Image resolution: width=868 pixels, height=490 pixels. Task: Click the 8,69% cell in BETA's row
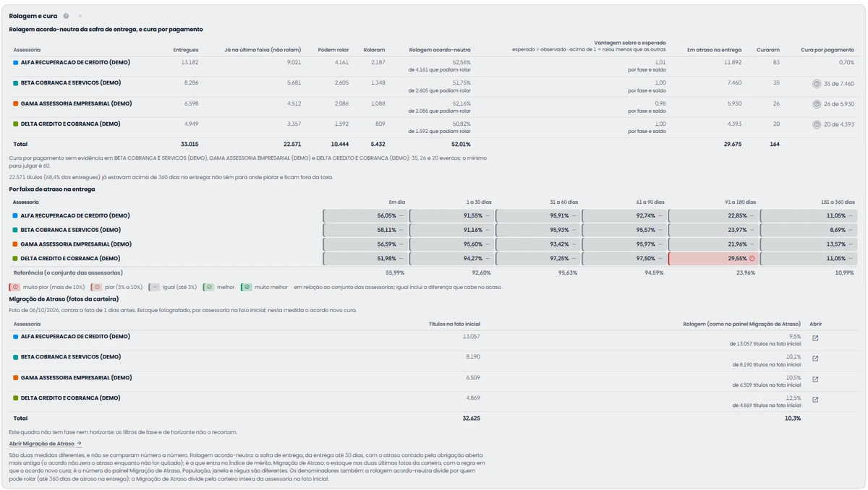click(x=809, y=230)
